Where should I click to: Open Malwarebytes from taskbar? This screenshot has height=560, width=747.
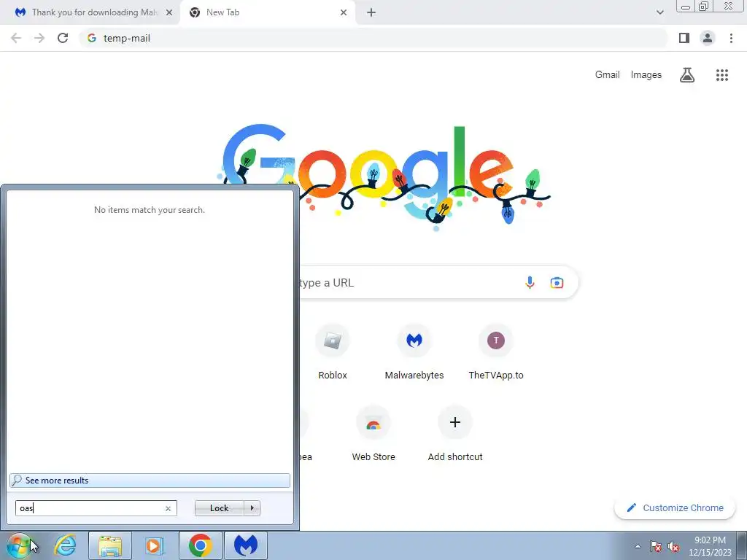tap(246, 545)
